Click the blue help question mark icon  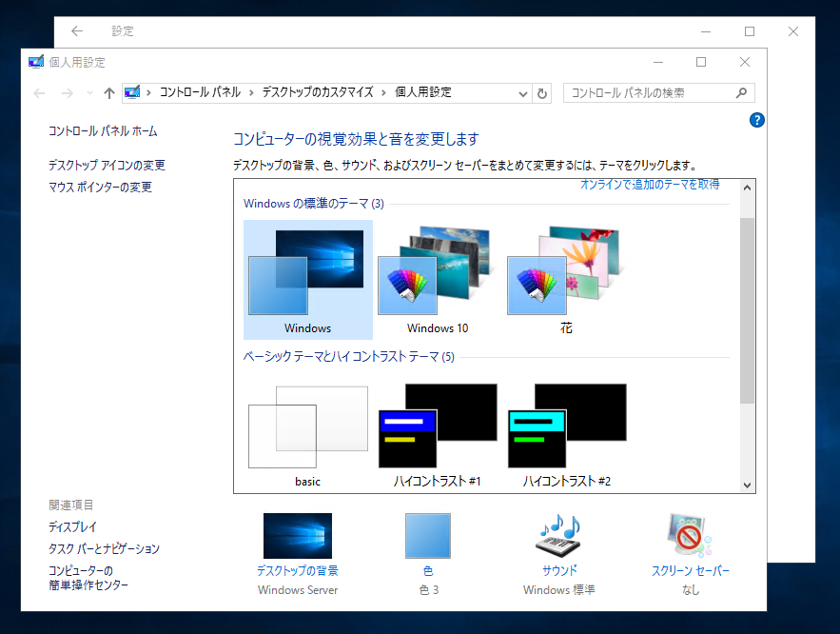click(x=756, y=120)
